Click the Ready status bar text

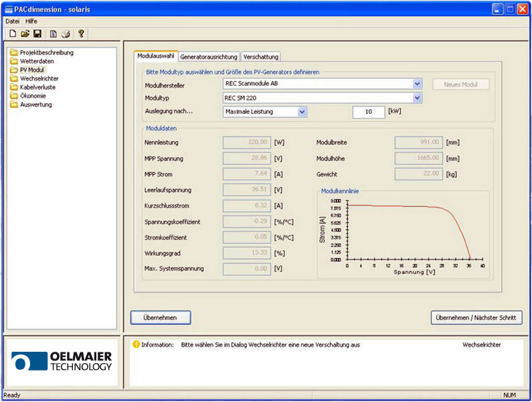point(12,395)
